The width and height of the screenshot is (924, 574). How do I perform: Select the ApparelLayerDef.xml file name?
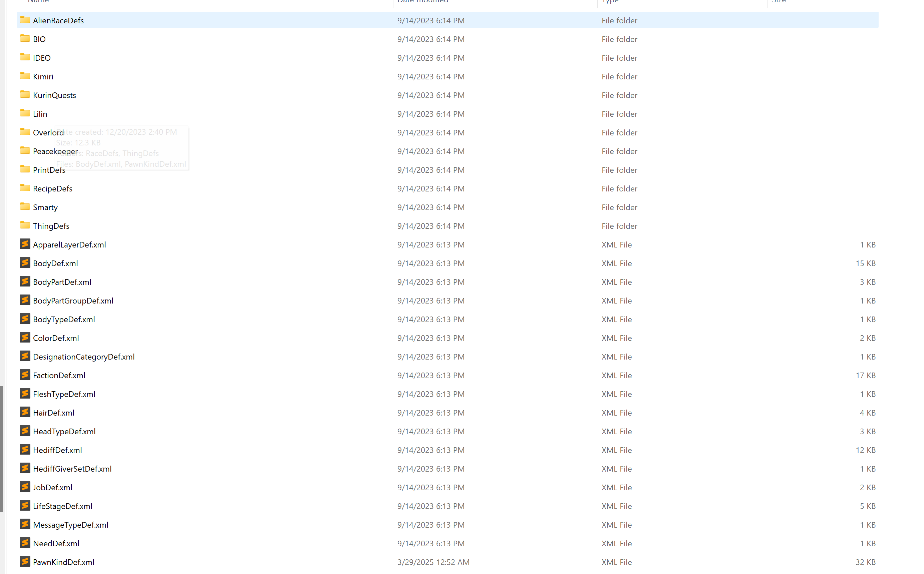69,245
